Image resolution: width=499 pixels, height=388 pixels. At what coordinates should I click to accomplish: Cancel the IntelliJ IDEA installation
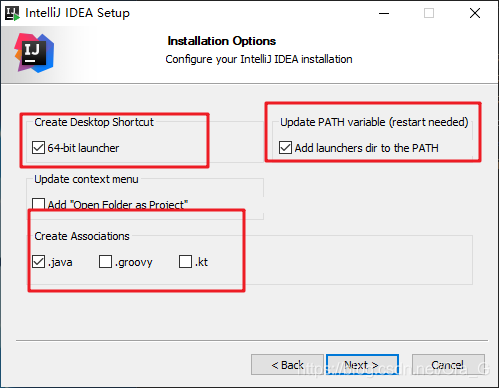[448, 365]
